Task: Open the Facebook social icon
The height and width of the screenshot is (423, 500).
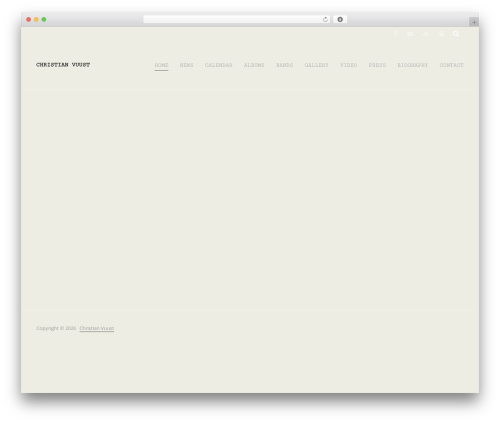Action: pos(395,34)
